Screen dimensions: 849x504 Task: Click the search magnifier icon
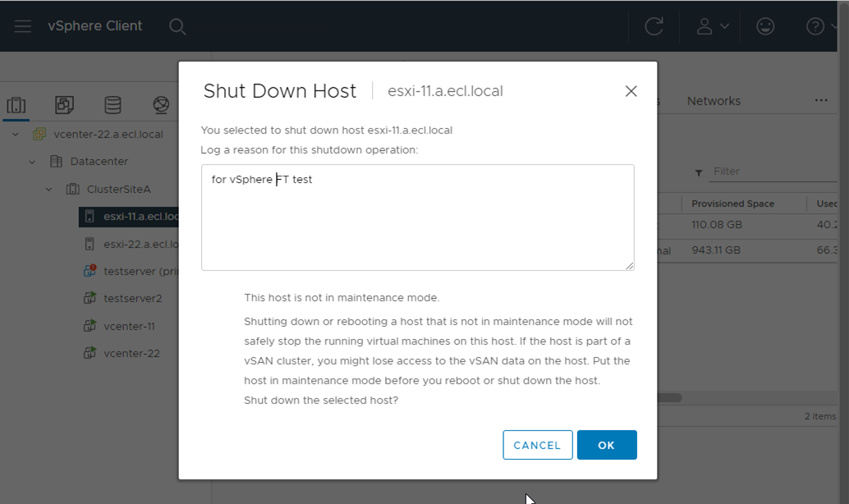click(x=177, y=26)
